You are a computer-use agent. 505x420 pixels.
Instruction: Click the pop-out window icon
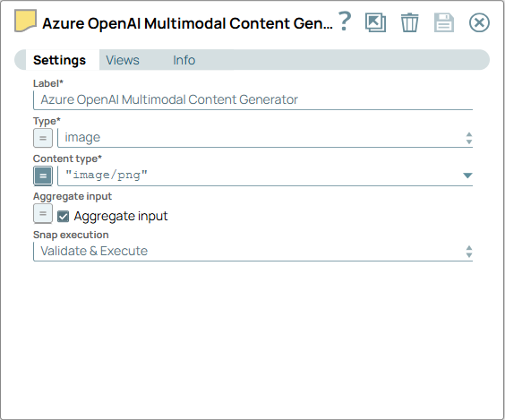[375, 22]
